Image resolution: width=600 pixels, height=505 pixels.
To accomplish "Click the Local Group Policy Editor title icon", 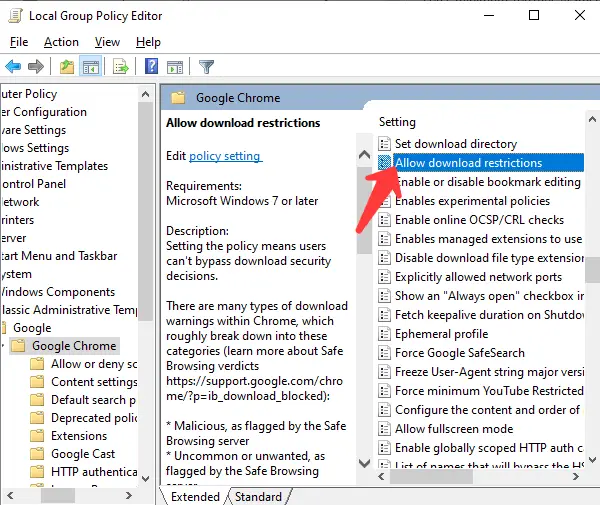I will coord(16,16).
